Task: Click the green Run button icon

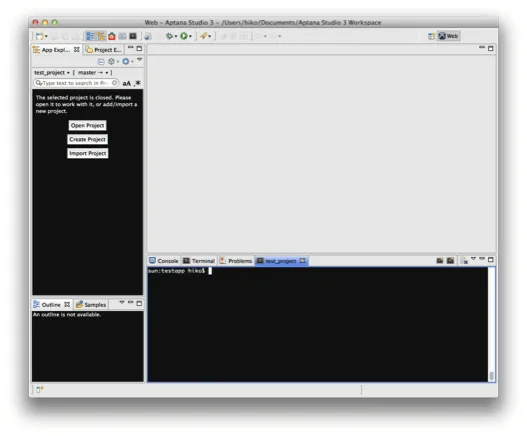Action: click(x=184, y=36)
